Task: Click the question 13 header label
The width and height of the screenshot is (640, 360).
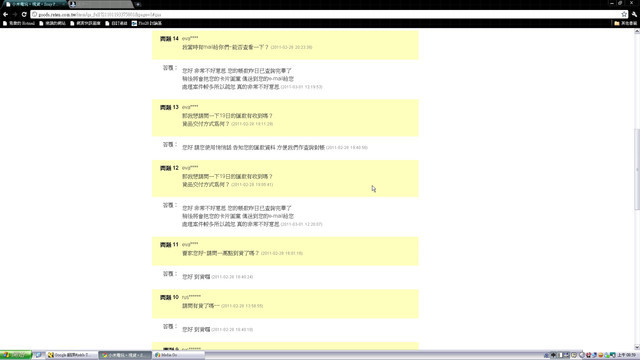Action: (169, 107)
